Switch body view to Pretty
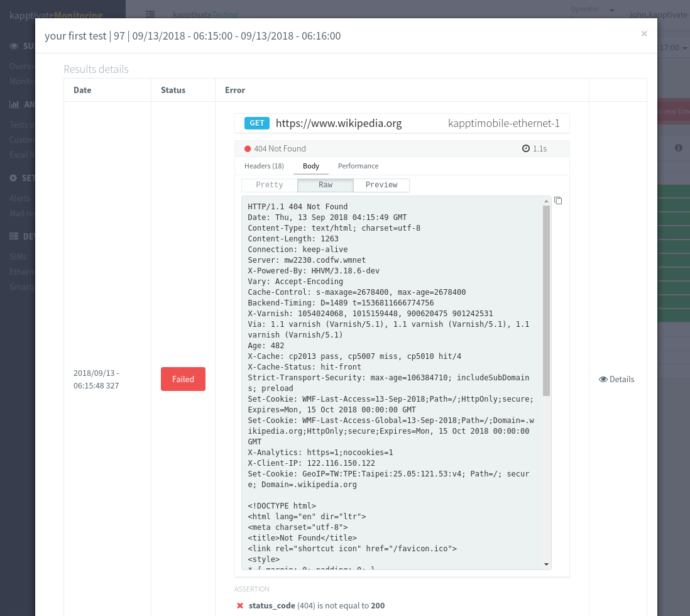690x616 pixels. (270, 185)
